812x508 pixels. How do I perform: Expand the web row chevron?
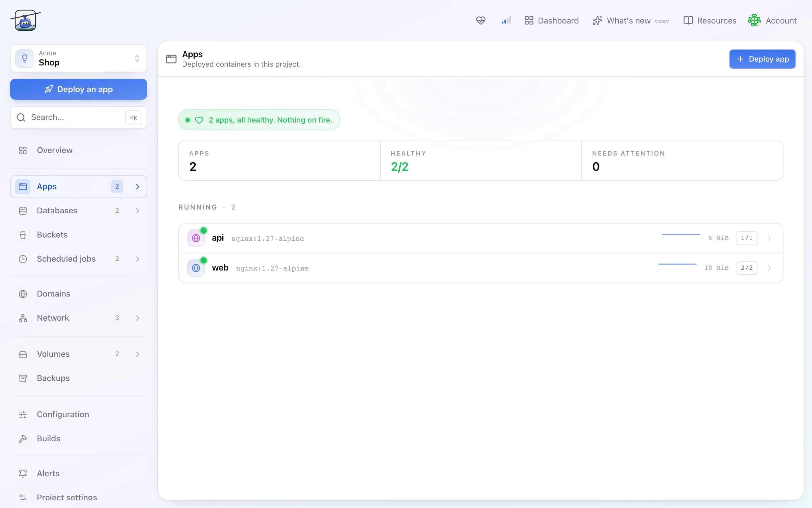click(769, 268)
